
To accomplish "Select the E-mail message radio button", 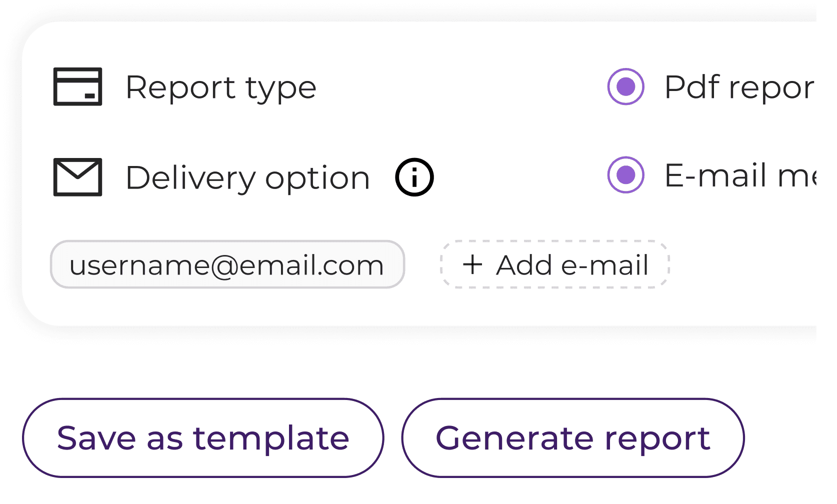I will point(625,175).
